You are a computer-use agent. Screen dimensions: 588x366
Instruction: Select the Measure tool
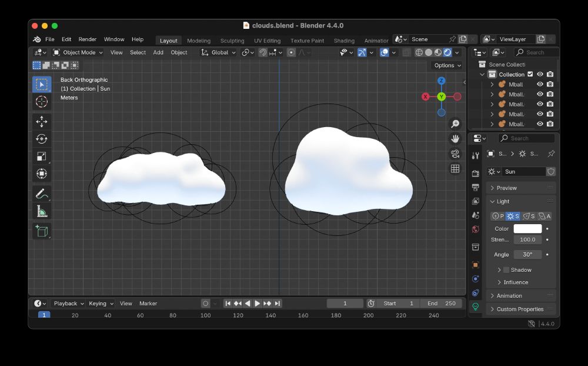pyautogui.click(x=42, y=211)
